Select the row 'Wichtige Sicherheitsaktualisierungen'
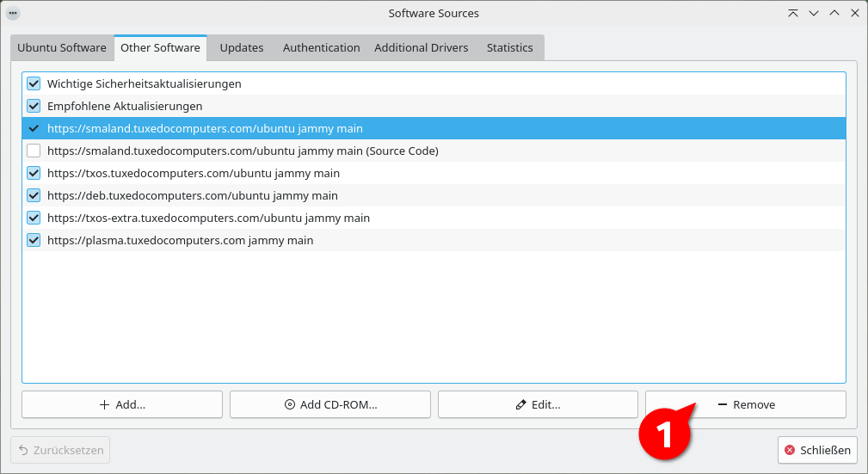Image resolution: width=868 pixels, height=474 pixels. [x=434, y=83]
